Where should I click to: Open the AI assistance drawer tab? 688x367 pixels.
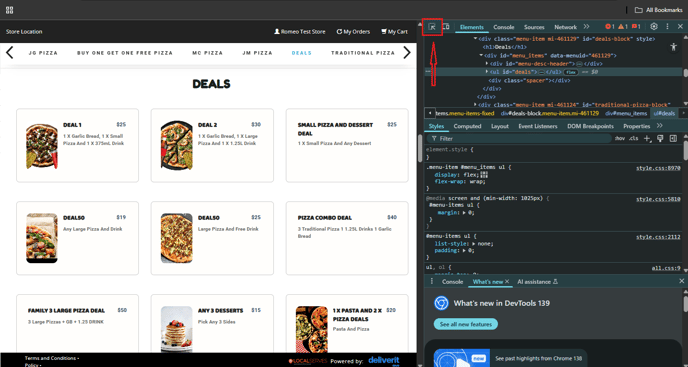pyautogui.click(x=538, y=282)
